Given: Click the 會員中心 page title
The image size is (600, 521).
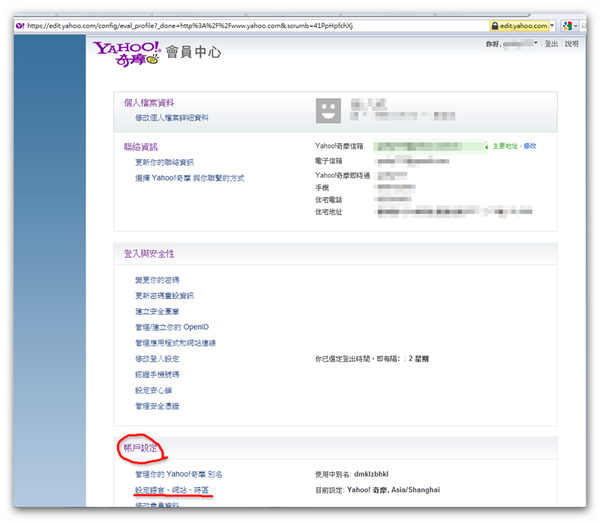Looking at the screenshot, I should [x=194, y=52].
